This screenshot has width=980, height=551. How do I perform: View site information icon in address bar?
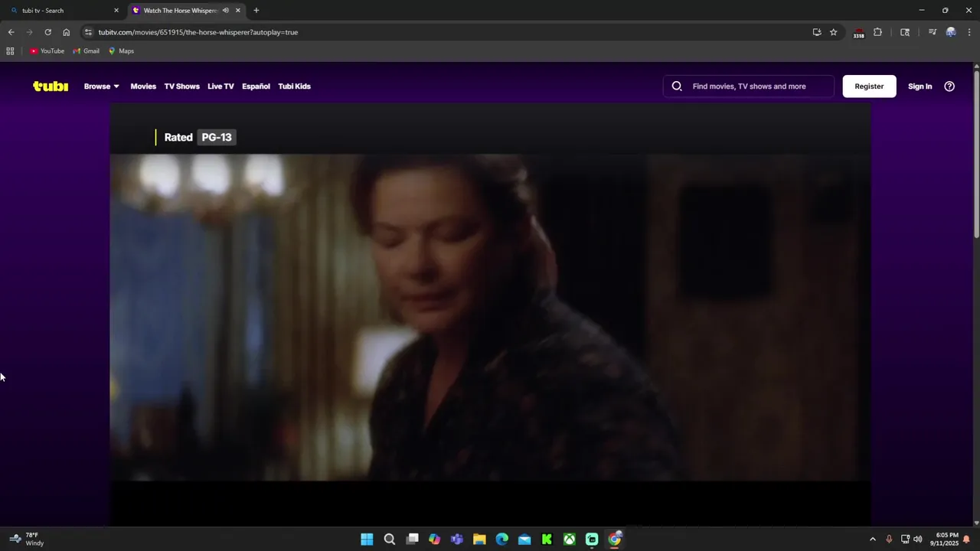point(88,32)
